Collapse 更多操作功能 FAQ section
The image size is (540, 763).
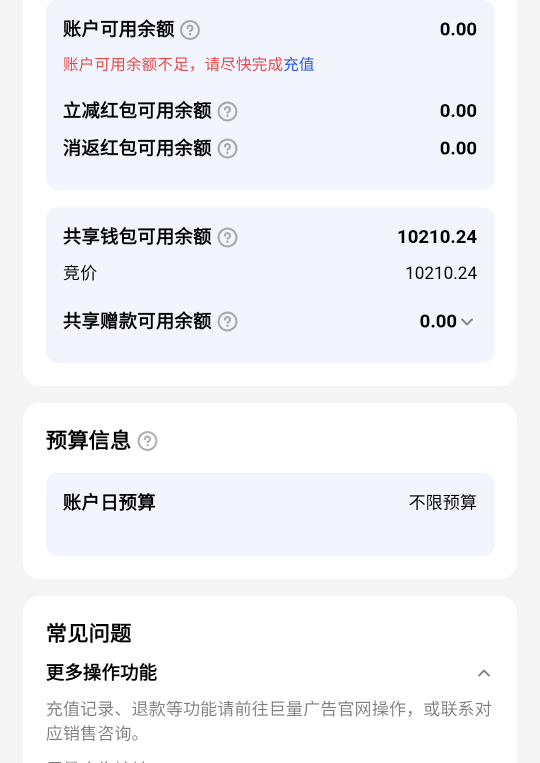coord(484,673)
